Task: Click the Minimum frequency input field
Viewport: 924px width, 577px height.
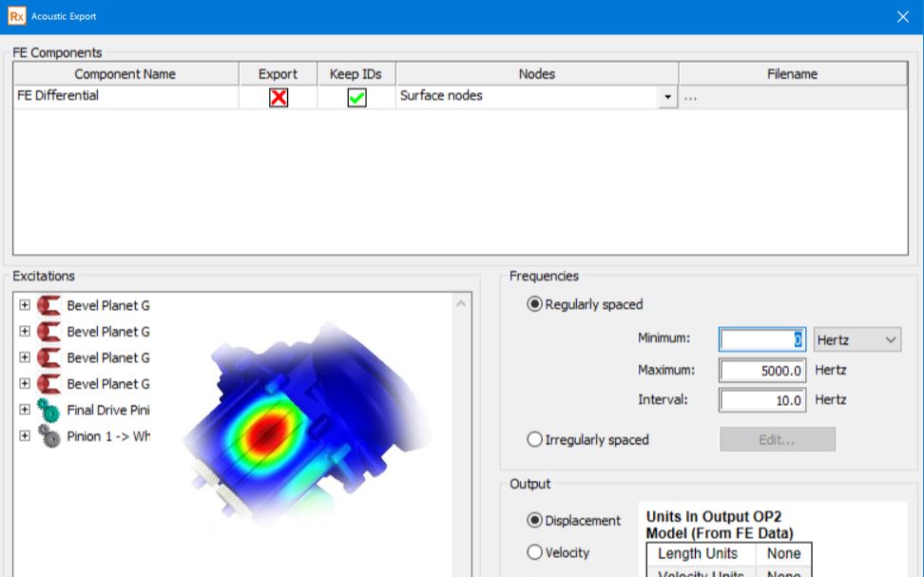Action: [762, 340]
